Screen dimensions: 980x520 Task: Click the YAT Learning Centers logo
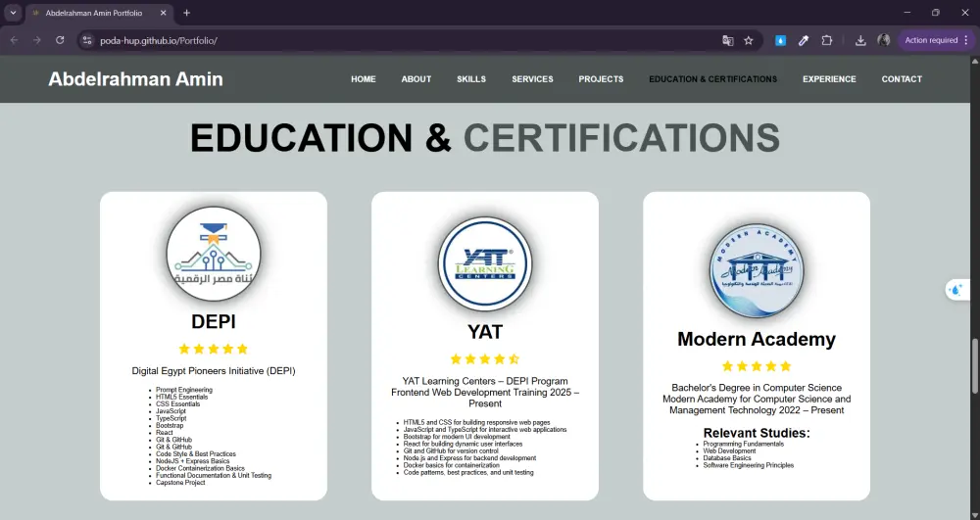click(485, 264)
